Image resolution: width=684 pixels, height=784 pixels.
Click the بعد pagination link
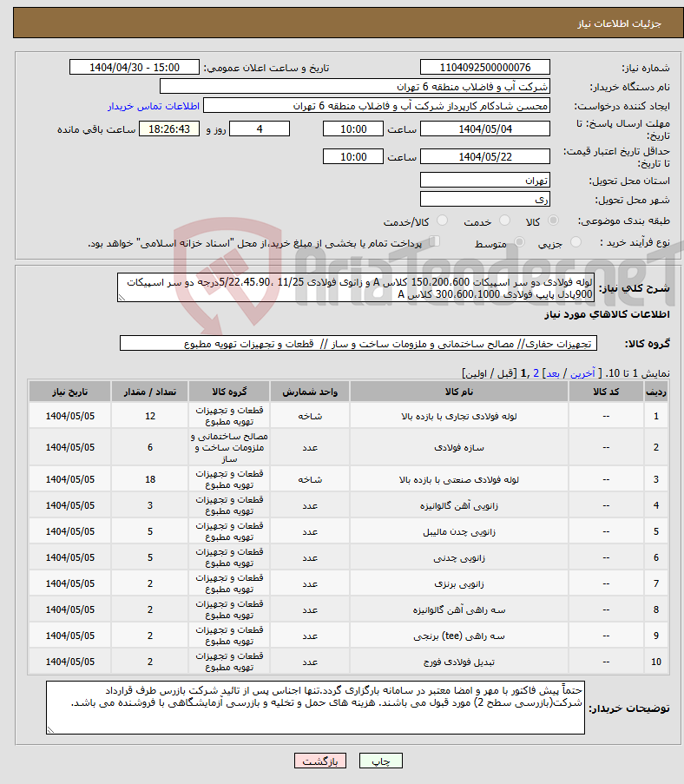pyautogui.click(x=553, y=373)
